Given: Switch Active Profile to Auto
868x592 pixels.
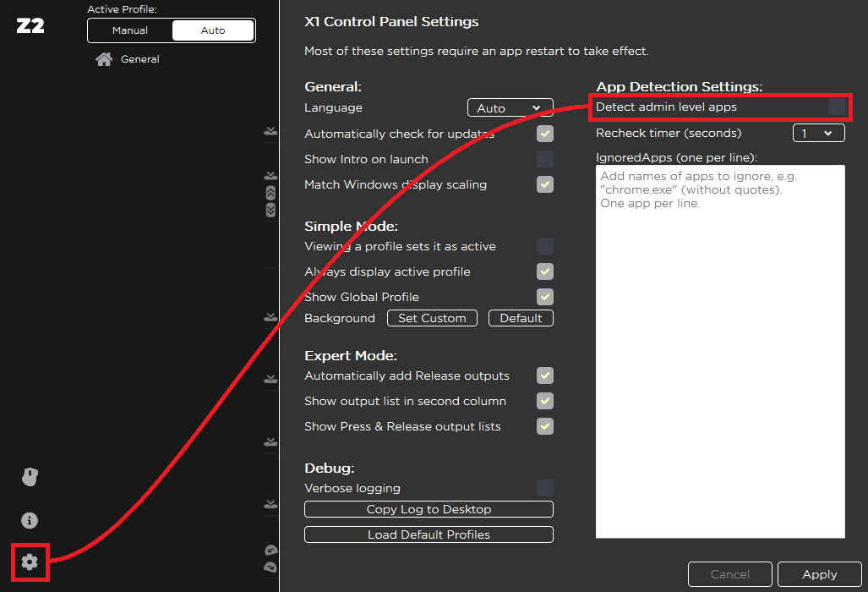Looking at the screenshot, I should click(x=213, y=30).
